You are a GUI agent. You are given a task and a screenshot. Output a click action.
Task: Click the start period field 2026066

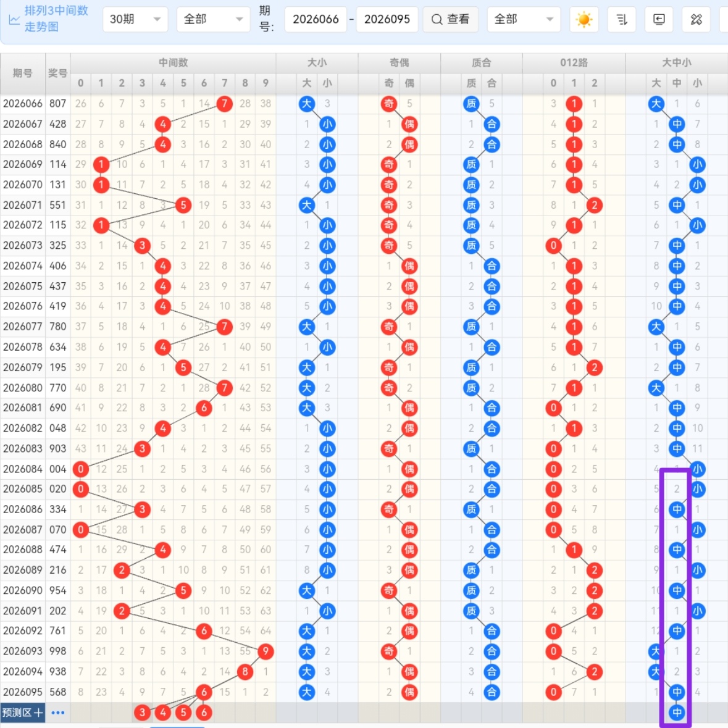click(x=316, y=20)
